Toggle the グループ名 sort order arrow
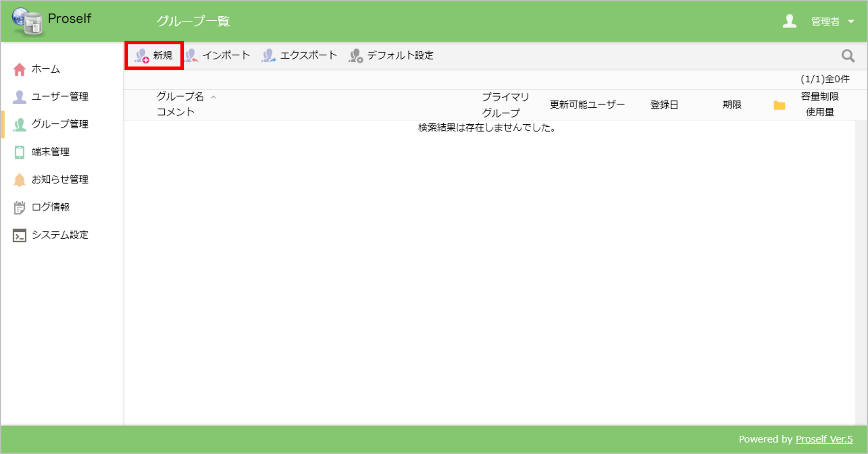The height and width of the screenshot is (454, 868). click(214, 97)
